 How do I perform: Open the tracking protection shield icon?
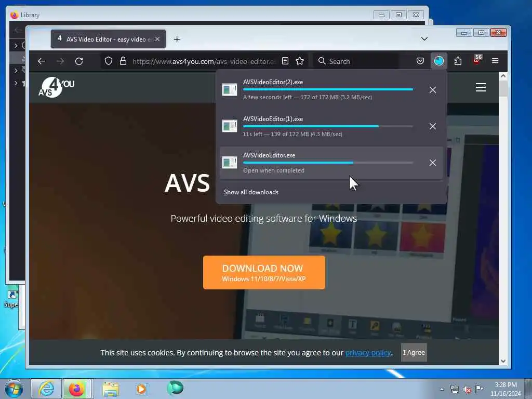(108, 61)
